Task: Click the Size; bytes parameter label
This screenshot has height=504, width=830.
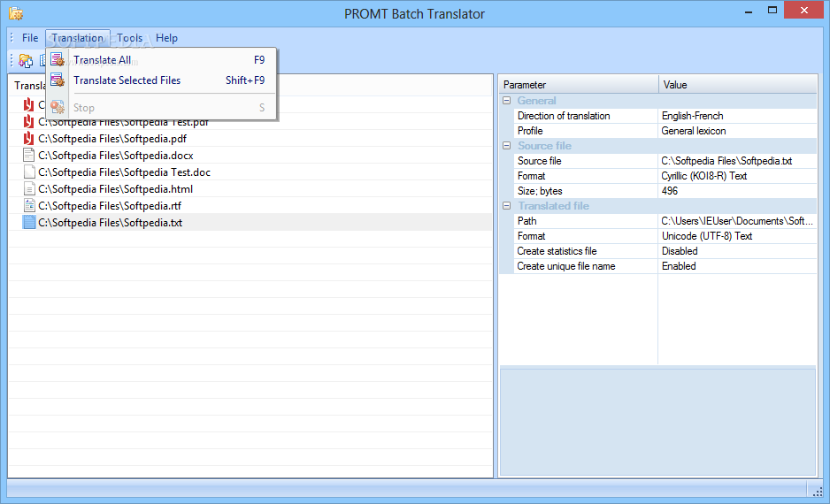Action: tap(540, 191)
